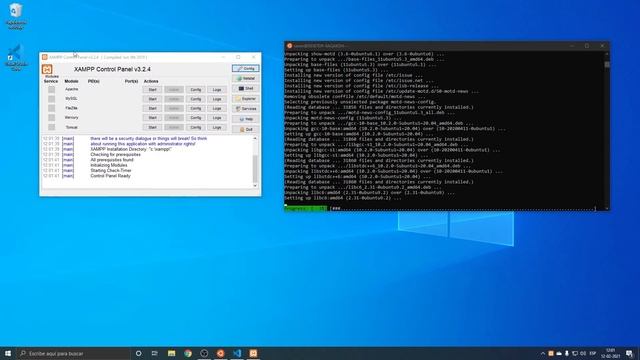Open the notification center icon
This screenshot has width=640, height=360.
[629, 353]
